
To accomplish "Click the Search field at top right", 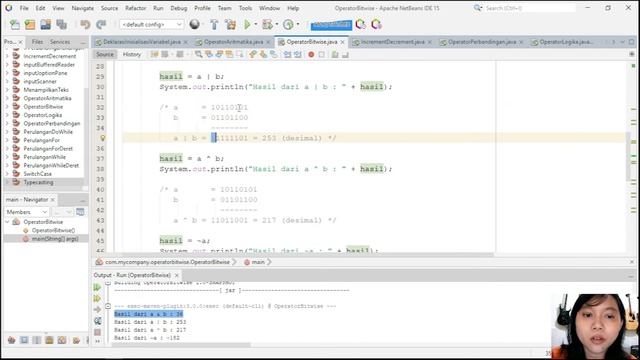I will (531, 8).
